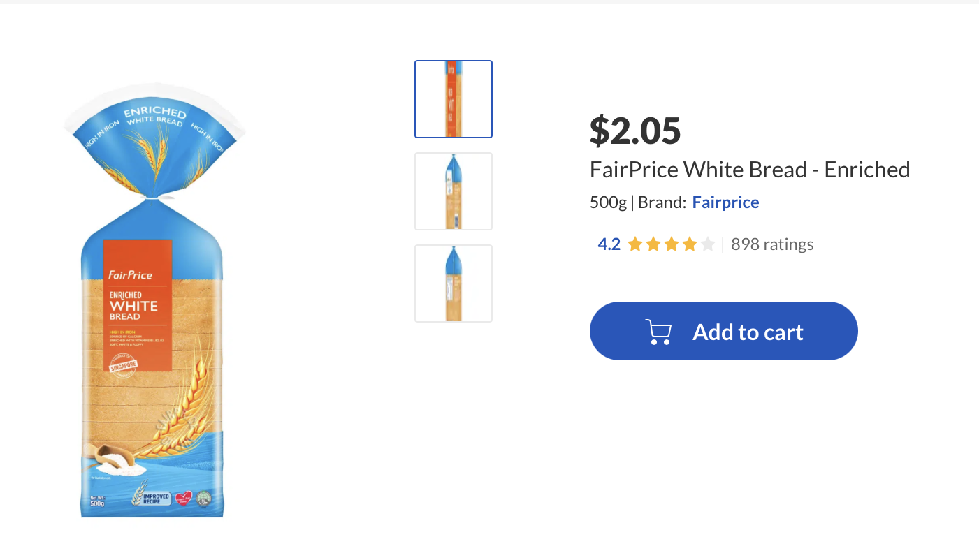
Task: Open the 898 ratings link
Action: point(772,244)
